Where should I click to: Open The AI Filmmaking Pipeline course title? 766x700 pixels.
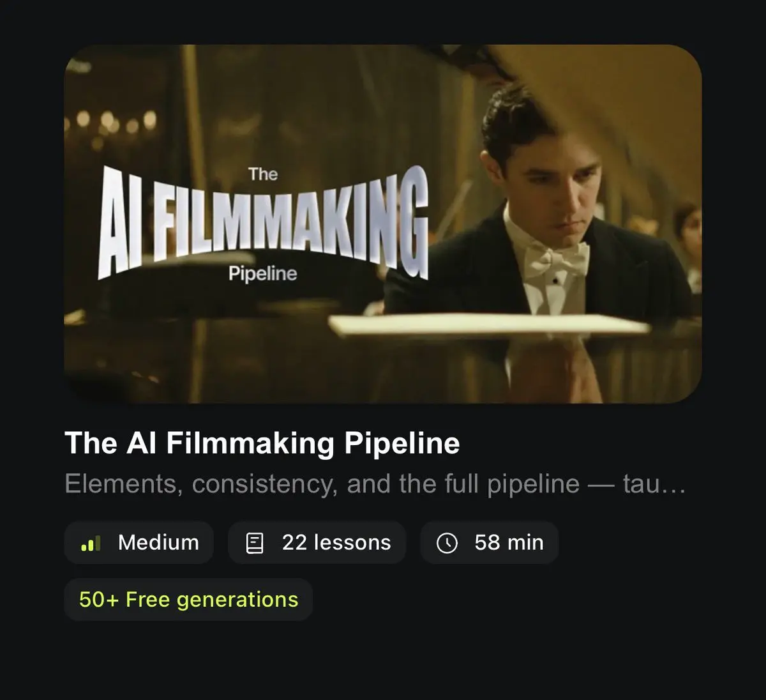(262, 443)
